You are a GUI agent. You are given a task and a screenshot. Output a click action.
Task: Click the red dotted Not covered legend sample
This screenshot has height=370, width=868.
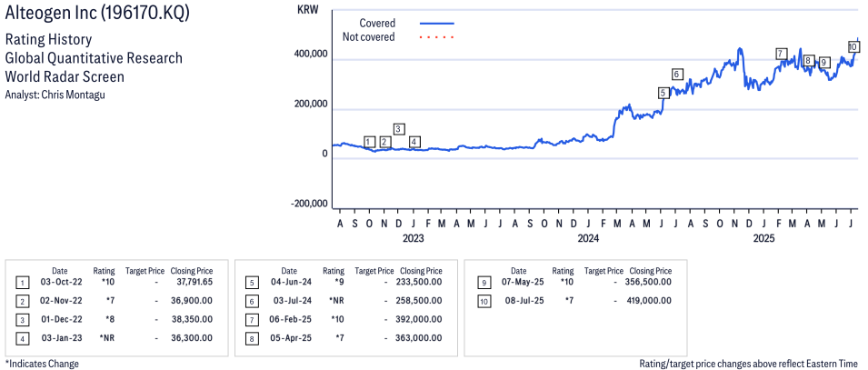tap(437, 37)
